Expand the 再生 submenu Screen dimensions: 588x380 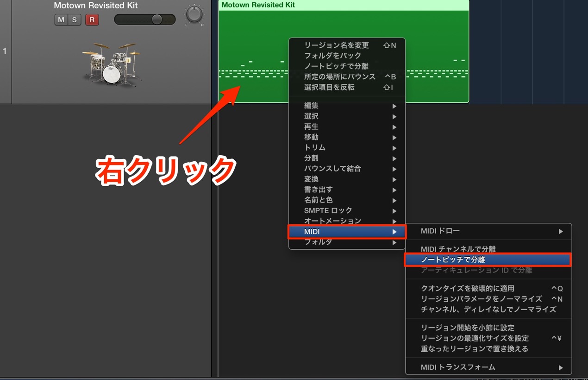(x=347, y=127)
